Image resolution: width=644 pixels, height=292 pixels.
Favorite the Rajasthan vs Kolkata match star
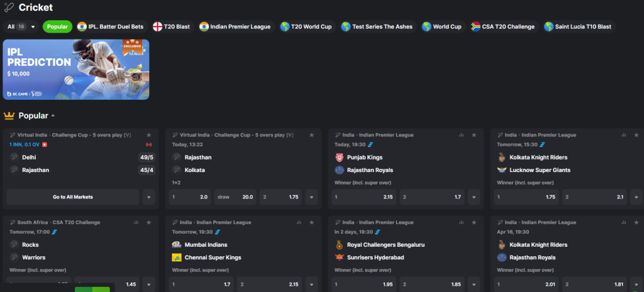(311, 135)
